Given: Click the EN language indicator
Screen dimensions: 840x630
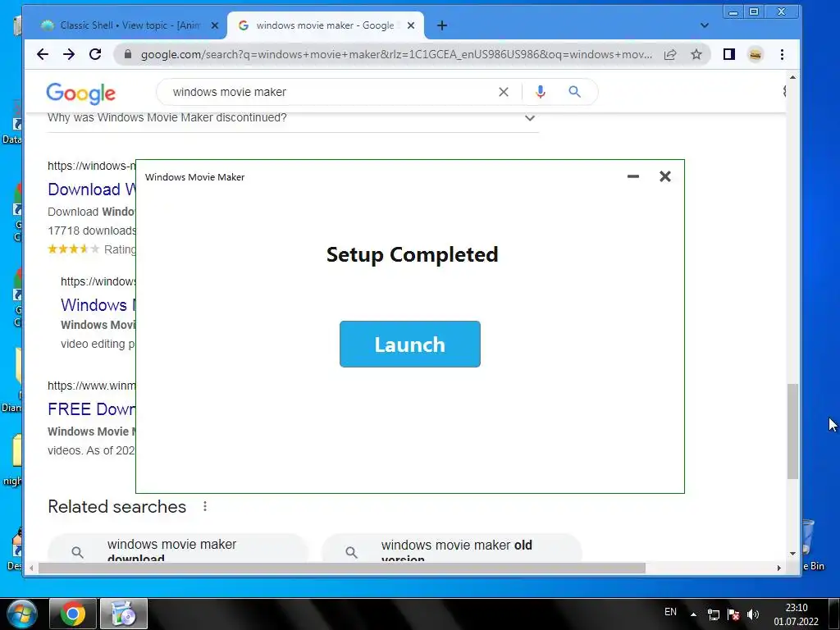Looking at the screenshot, I should point(670,612).
